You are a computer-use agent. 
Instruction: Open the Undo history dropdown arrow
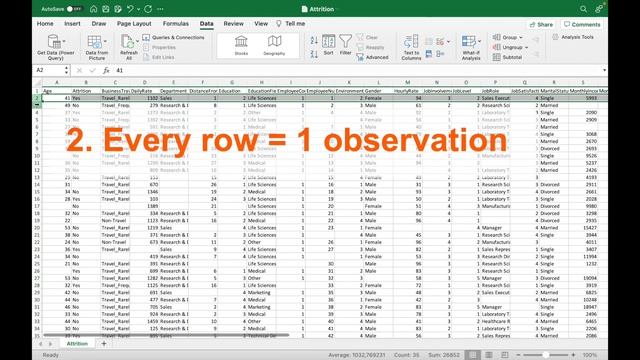click(138, 9)
